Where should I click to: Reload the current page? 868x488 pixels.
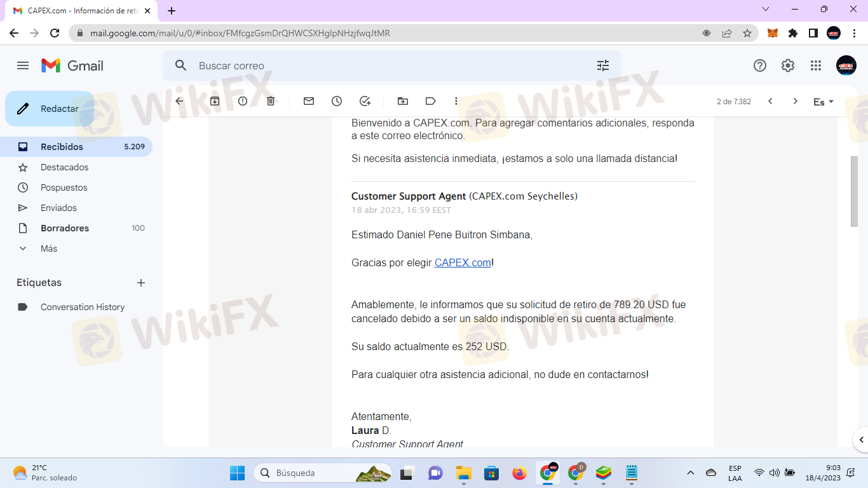[55, 33]
